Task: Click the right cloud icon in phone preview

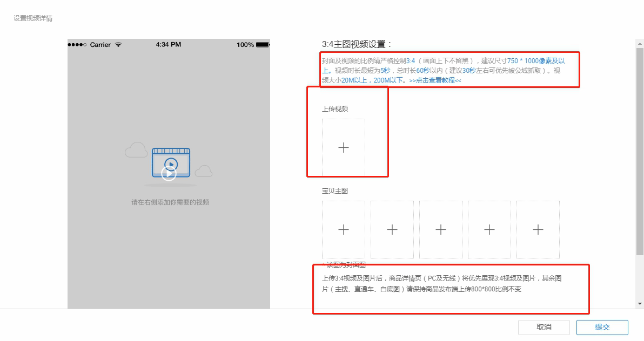Action: (x=204, y=172)
